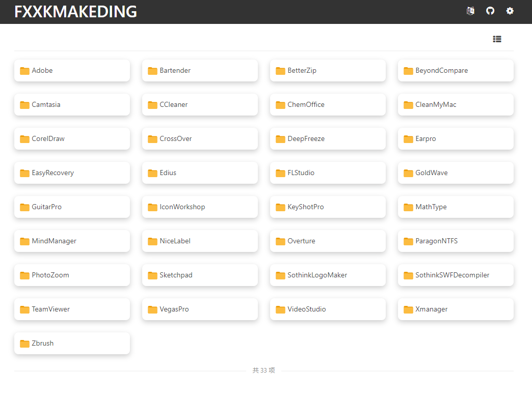The width and height of the screenshot is (532, 397).
Task: Open the BeyondCompare folder
Action: (456, 71)
